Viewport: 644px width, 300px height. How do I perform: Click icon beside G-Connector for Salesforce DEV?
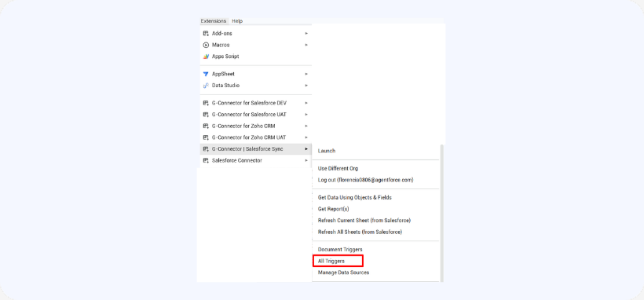[207, 103]
